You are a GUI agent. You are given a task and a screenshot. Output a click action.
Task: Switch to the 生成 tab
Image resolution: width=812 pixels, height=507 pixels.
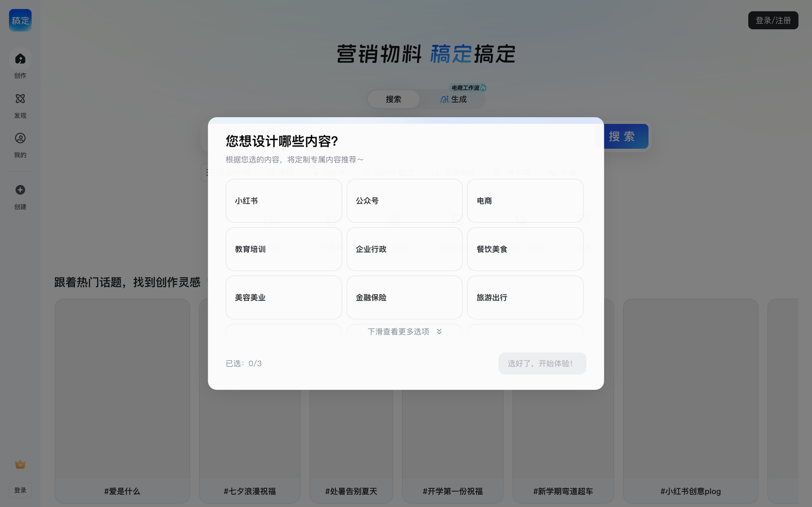point(453,99)
